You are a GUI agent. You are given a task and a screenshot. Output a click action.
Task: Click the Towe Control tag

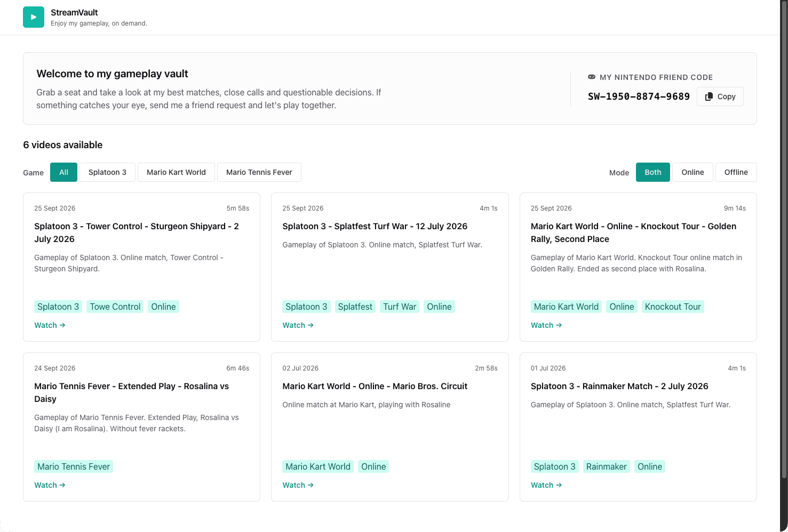pyautogui.click(x=115, y=307)
